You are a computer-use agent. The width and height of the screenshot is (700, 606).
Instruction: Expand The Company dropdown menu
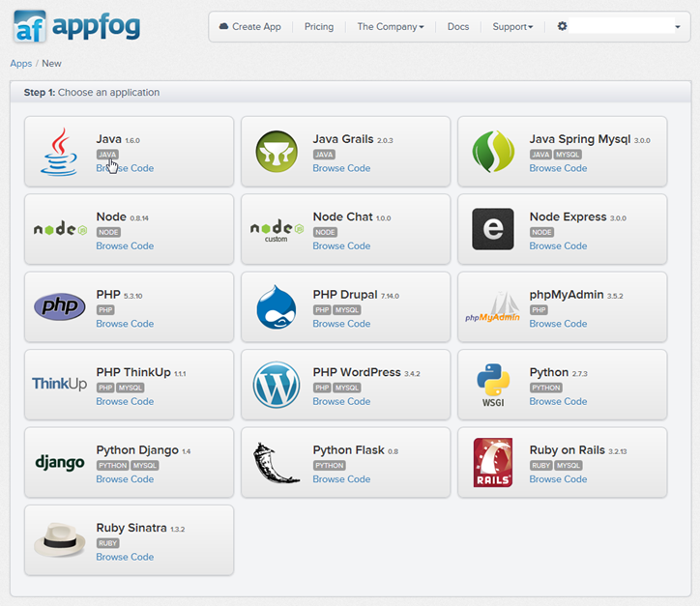[x=391, y=27]
